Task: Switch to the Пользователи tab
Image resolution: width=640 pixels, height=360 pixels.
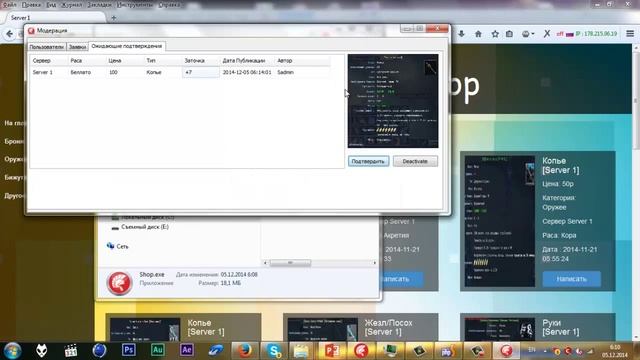Action: (x=47, y=47)
